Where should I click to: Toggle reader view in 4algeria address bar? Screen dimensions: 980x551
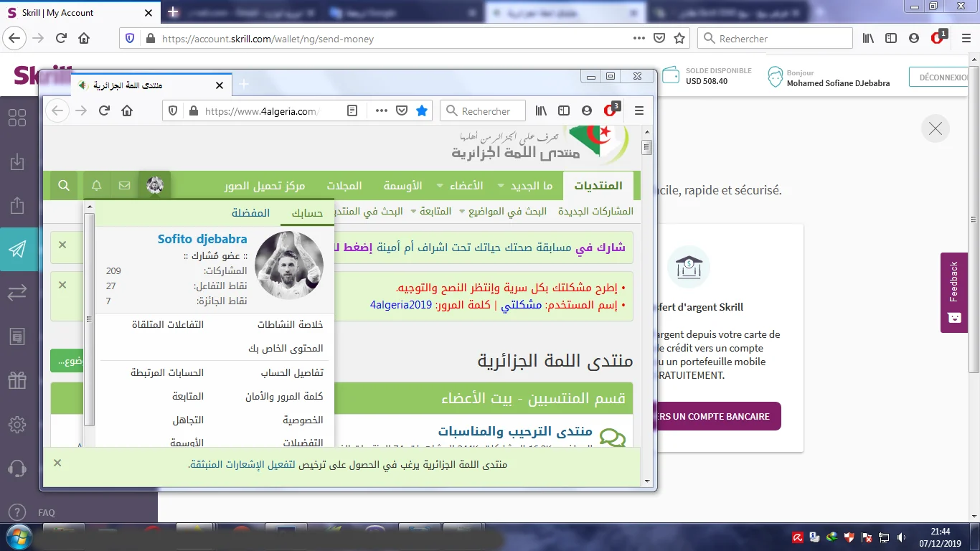pos(352,111)
